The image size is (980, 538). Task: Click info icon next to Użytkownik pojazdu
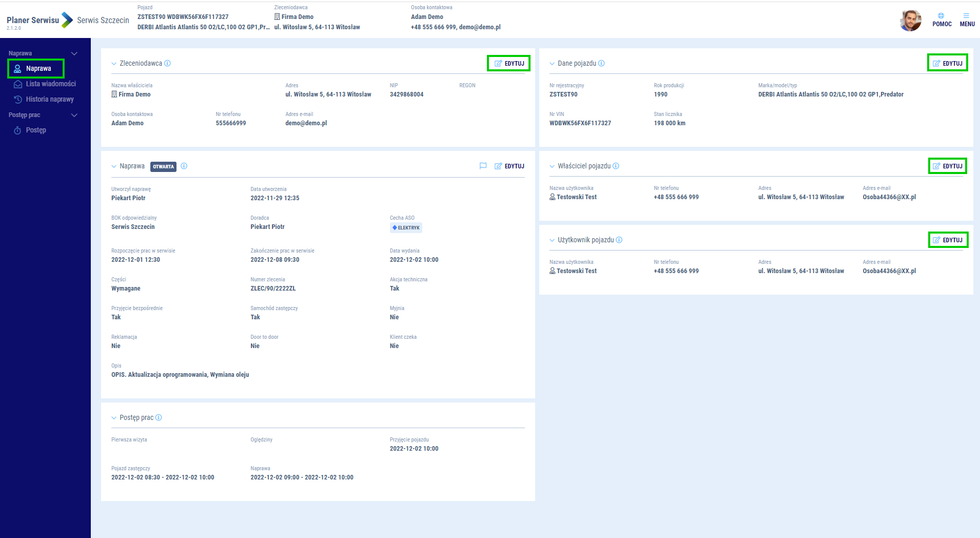(x=619, y=240)
